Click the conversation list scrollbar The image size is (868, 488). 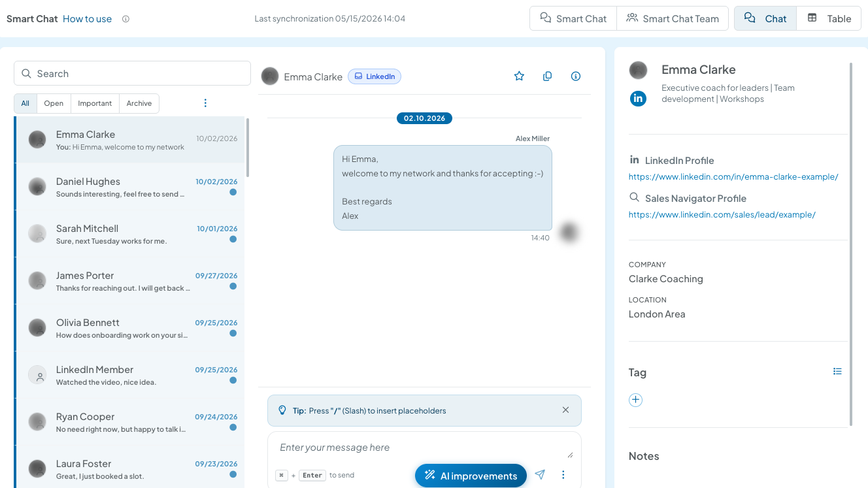tap(248, 148)
